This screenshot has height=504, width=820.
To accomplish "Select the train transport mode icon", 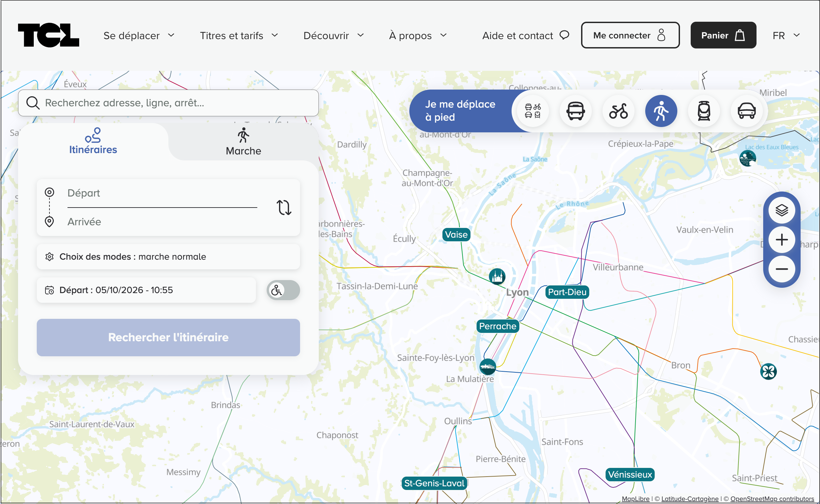I will click(704, 111).
